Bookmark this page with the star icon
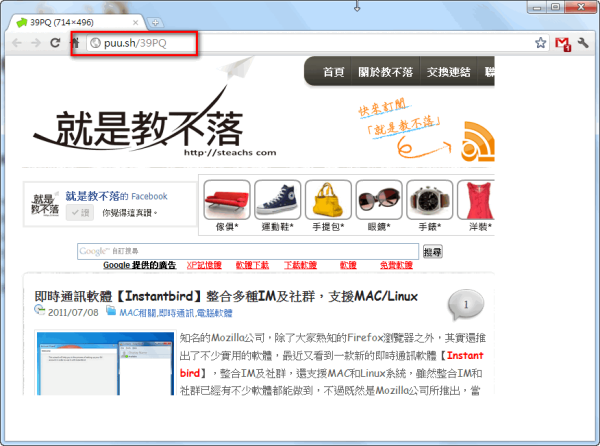 [540, 43]
